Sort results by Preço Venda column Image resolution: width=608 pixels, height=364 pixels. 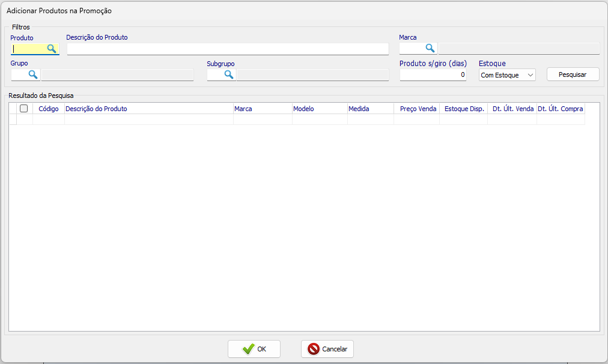[x=418, y=109]
